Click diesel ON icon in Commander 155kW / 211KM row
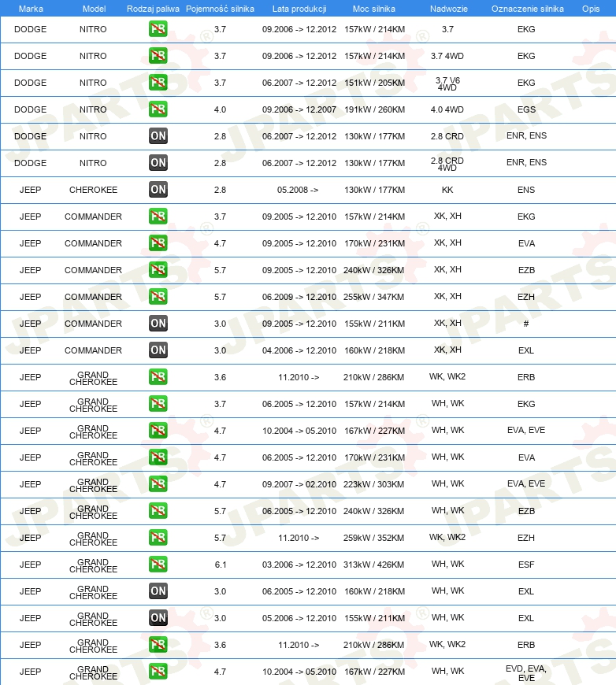The image size is (616, 685). click(x=158, y=324)
